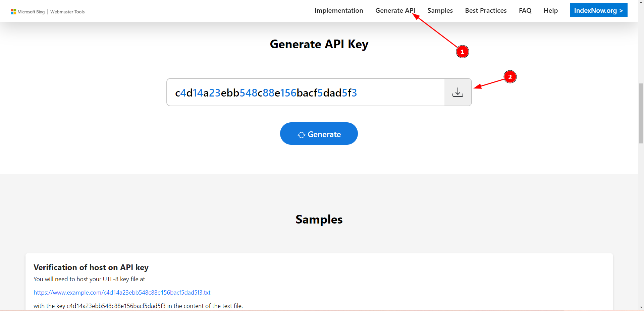
Task: Open the example.com key file URL
Action: (x=122, y=293)
